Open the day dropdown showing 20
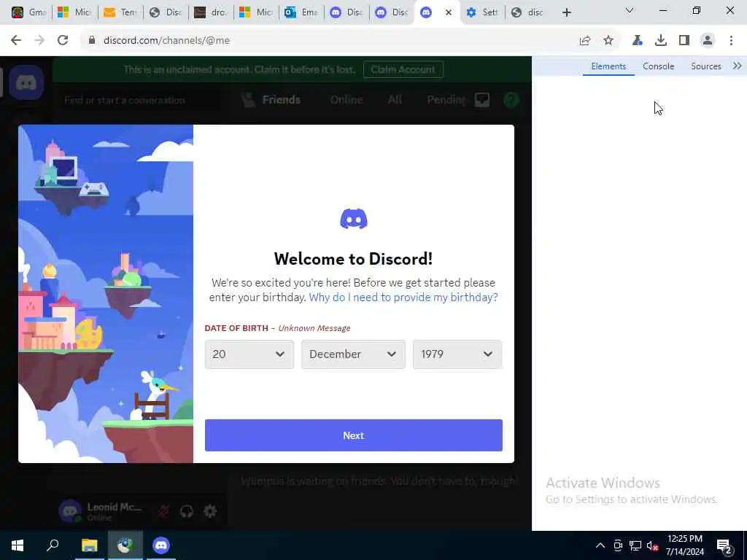This screenshot has width=747, height=560. point(249,354)
